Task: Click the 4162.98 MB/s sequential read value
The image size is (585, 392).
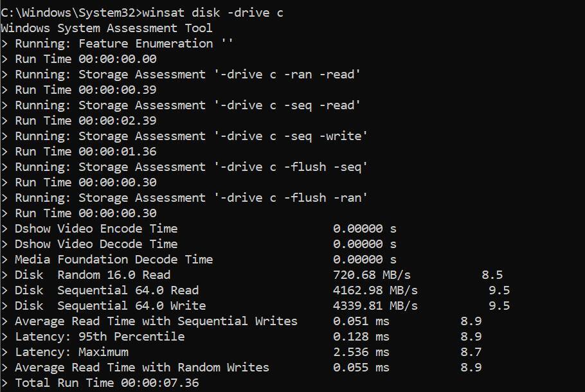Action: [x=375, y=290]
